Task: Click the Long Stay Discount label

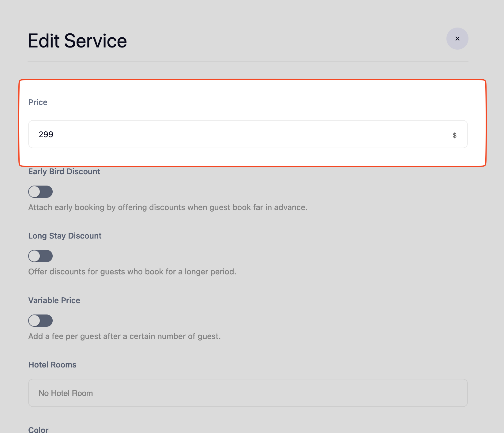Action: 65,236
